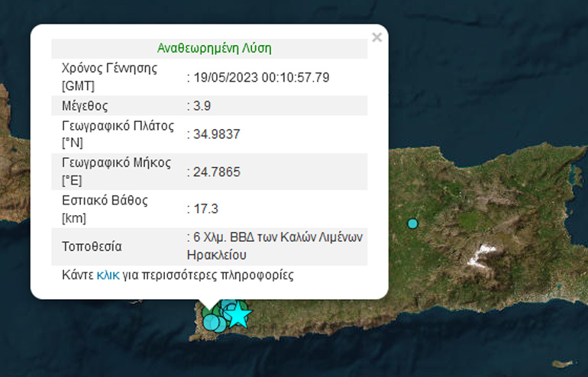This screenshot has width=588, height=377.
Task: Open the κλικ link for more information
Action: pos(108,275)
